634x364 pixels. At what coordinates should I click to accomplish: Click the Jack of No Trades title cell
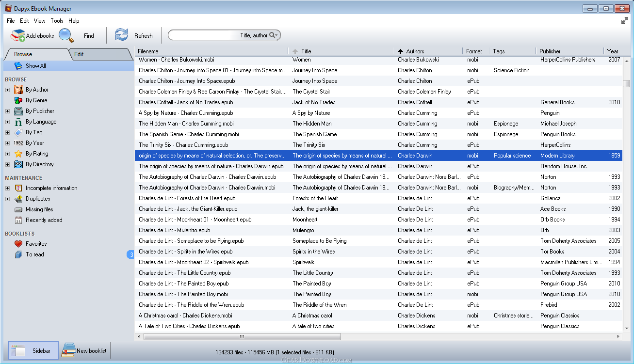coord(314,102)
